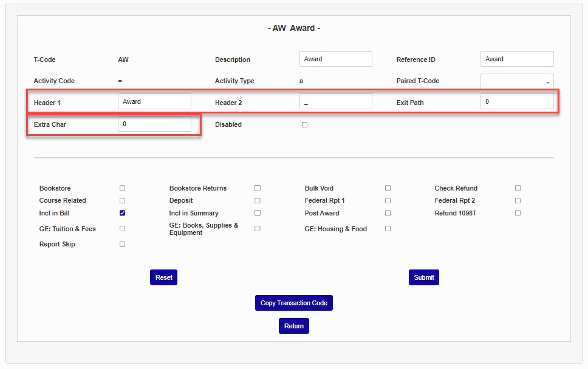Focus the Reference ID input field
Viewport: 588px width, 369px height.
(x=517, y=59)
